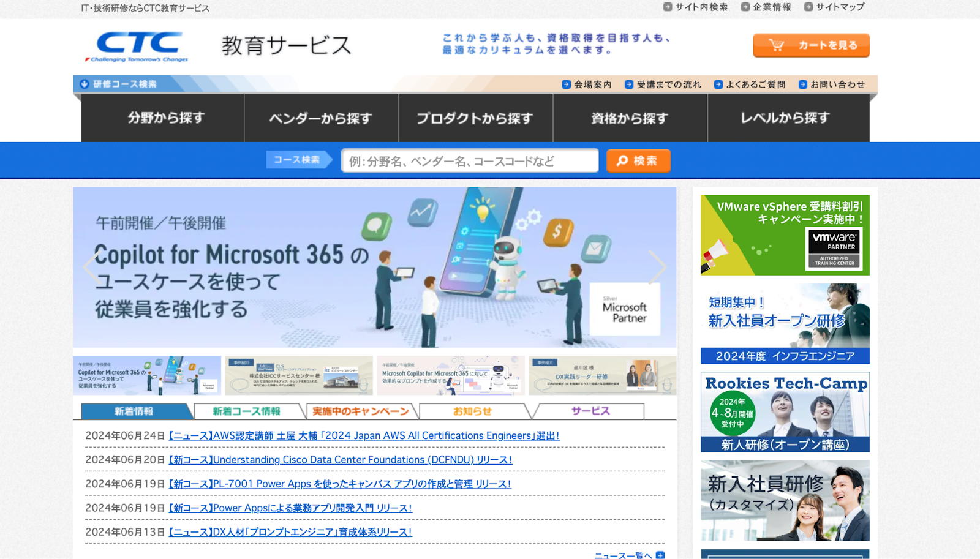Open the cart via カートを見る button

tap(811, 45)
